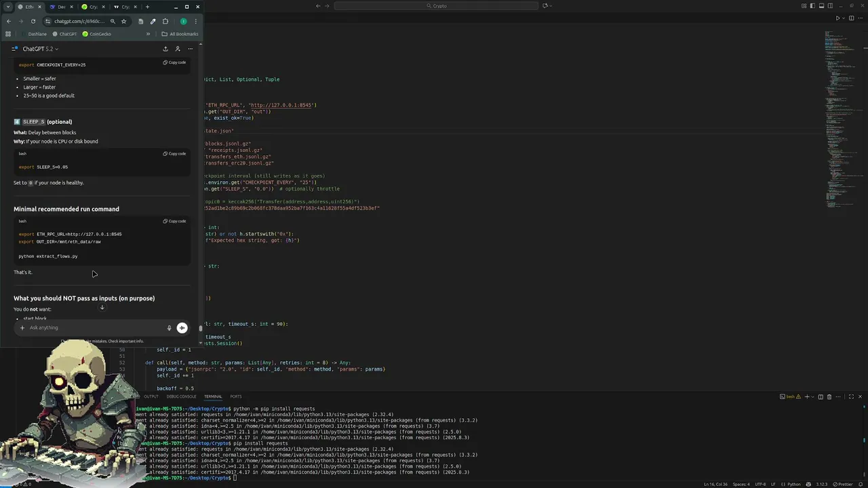Screen dimensions: 868x488
Task: Switch to the fourth Chrome tab with TradingView icon
Action: pos(125,7)
